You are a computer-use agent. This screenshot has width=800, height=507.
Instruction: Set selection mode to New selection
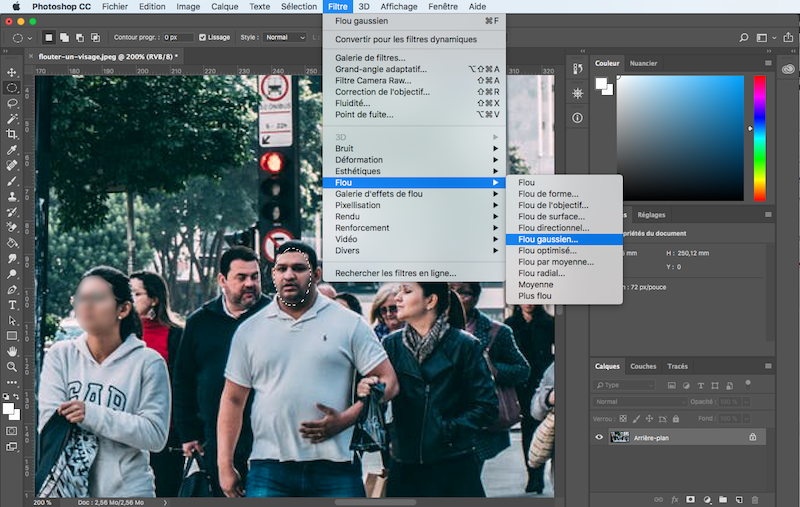coord(48,37)
